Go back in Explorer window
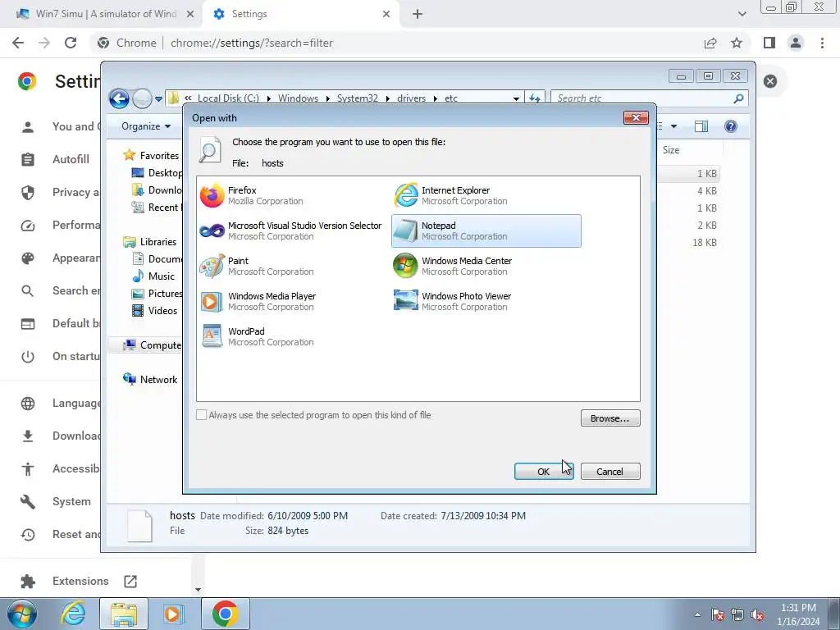This screenshot has height=630, width=840. 119,98
